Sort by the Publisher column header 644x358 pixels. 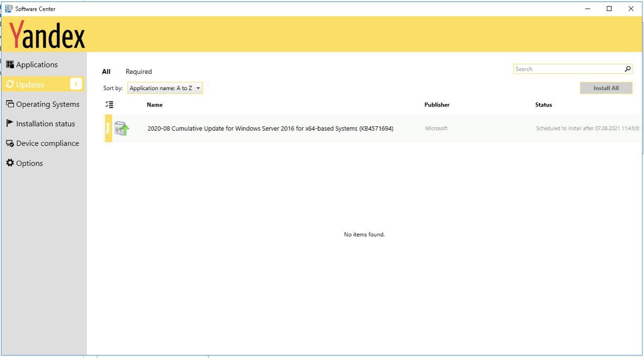(437, 105)
